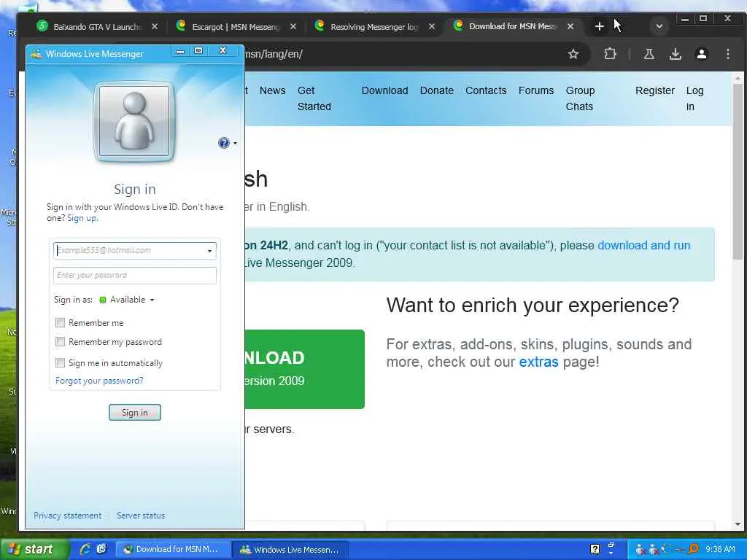Open the extras page link
This screenshot has width=747, height=560.
tap(538, 362)
